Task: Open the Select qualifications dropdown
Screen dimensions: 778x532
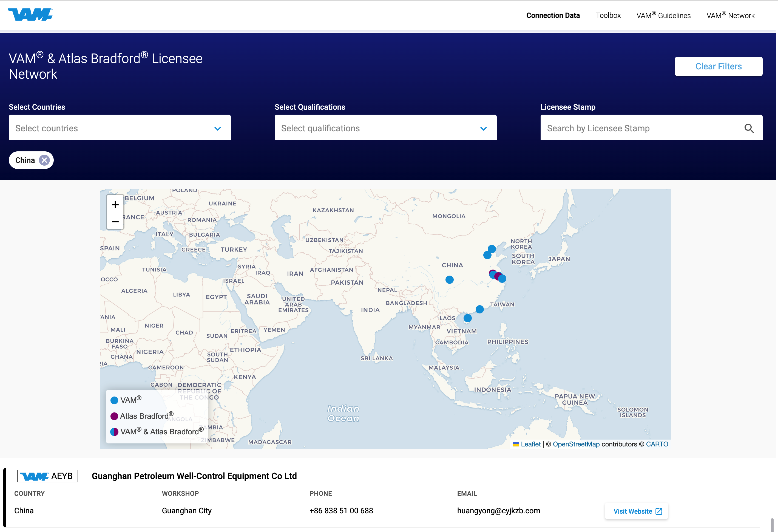Action: click(385, 128)
